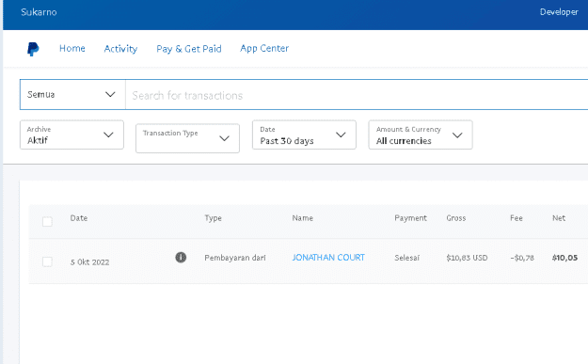This screenshot has height=364, width=588.
Task: Click the Sukarno account name
Action: pyautogui.click(x=39, y=12)
